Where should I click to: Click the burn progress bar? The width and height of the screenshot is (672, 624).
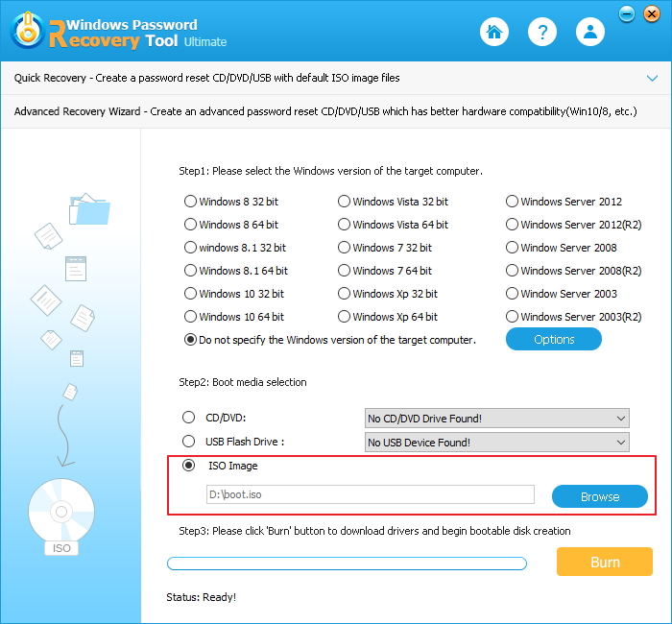pos(347,564)
